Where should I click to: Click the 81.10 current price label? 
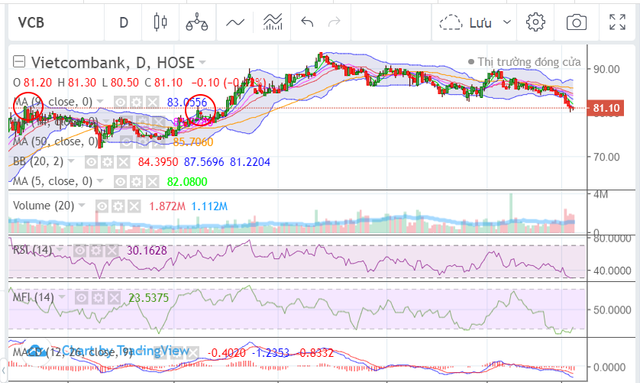(x=606, y=108)
